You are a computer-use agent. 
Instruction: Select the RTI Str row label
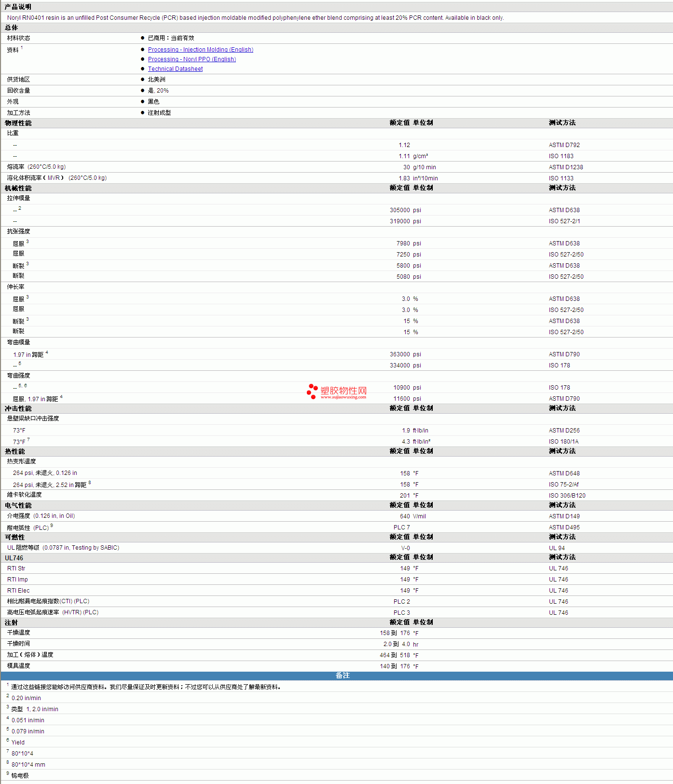tap(16, 568)
